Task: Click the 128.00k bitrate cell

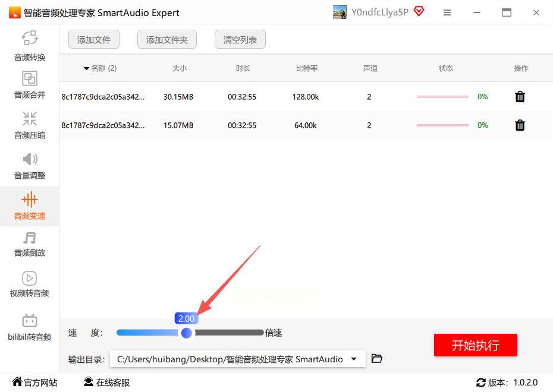Action: point(306,97)
